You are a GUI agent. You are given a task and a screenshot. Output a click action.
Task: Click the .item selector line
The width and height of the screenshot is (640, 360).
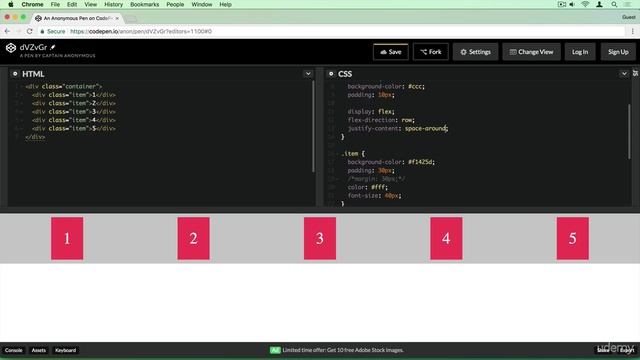coord(353,154)
